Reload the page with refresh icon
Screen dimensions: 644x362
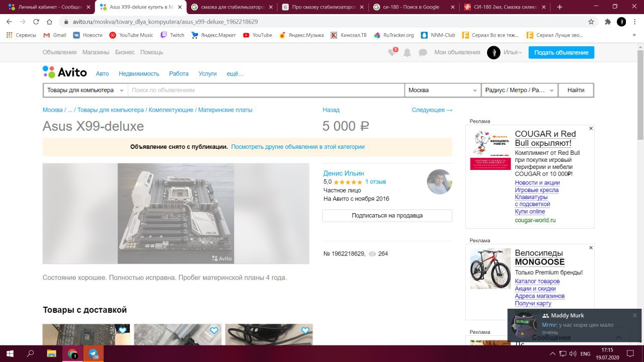(36, 22)
